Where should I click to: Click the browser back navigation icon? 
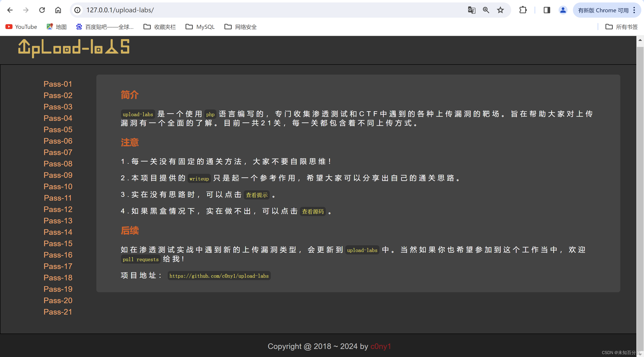pos(10,9)
